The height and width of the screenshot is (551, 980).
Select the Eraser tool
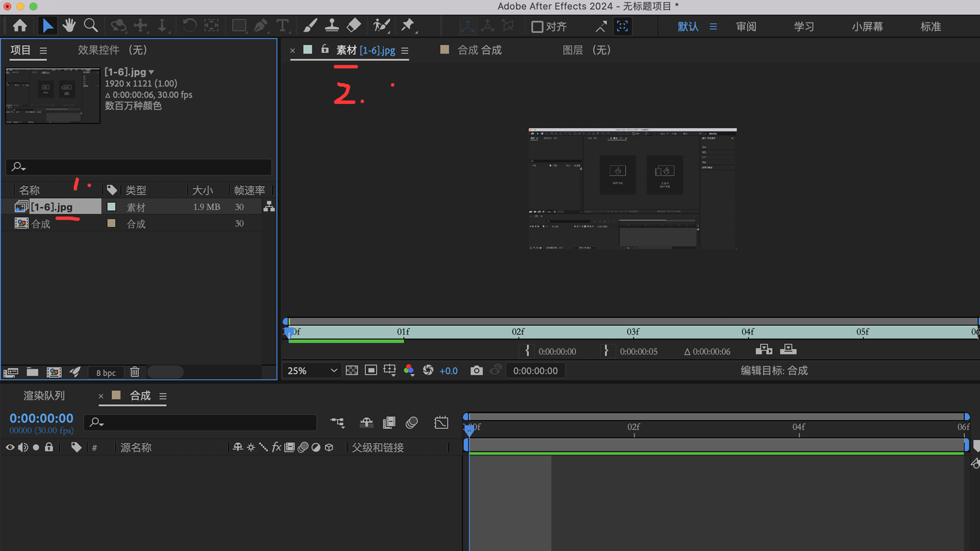354,26
